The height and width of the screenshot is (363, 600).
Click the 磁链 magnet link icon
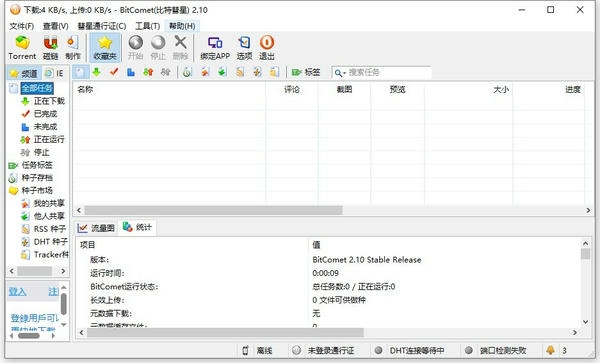51,48
